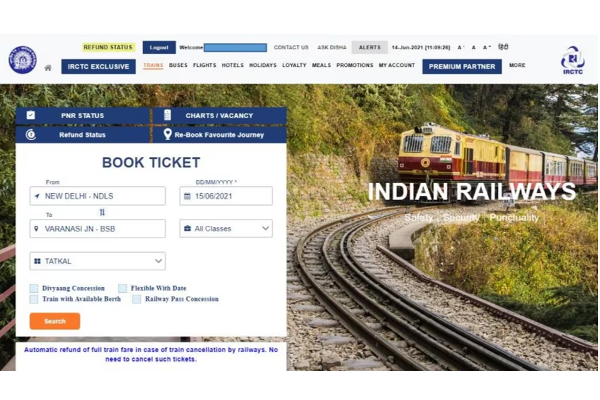
Task: Click the Logout button
Action: click(x=159, y=47)
